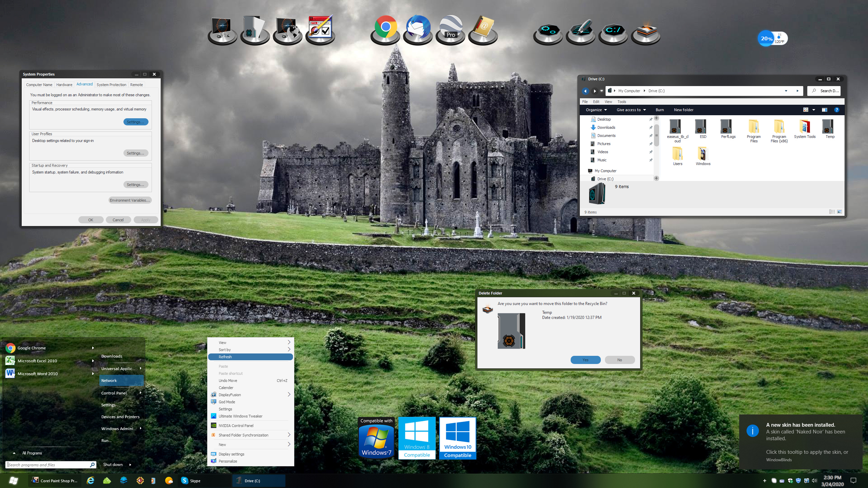Open the Computer Name tab

pos(39,85)
